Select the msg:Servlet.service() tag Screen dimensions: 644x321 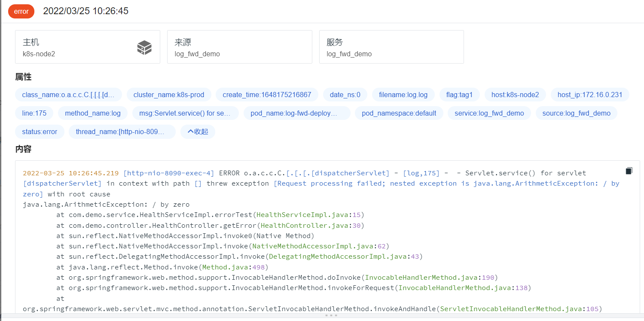point(185,113)
